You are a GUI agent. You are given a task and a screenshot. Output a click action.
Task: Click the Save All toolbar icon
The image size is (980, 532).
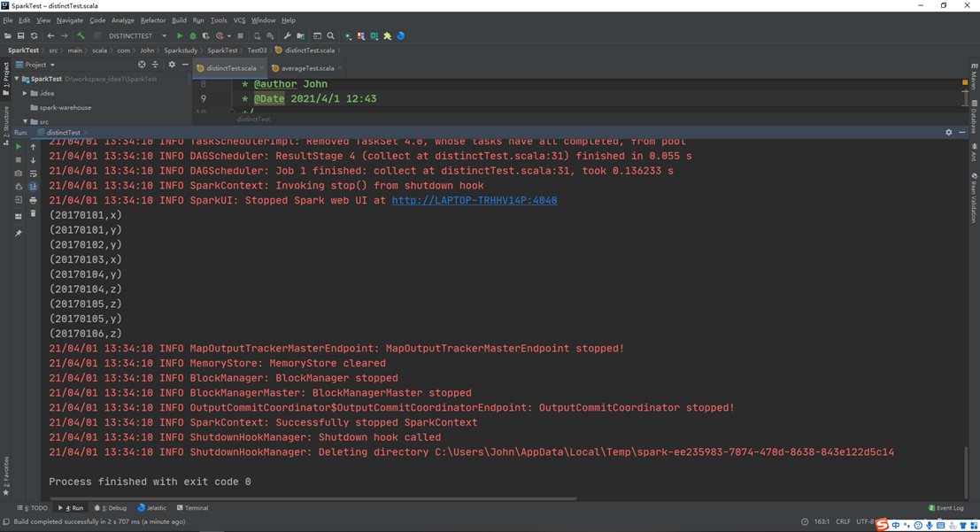pos(20,36)
